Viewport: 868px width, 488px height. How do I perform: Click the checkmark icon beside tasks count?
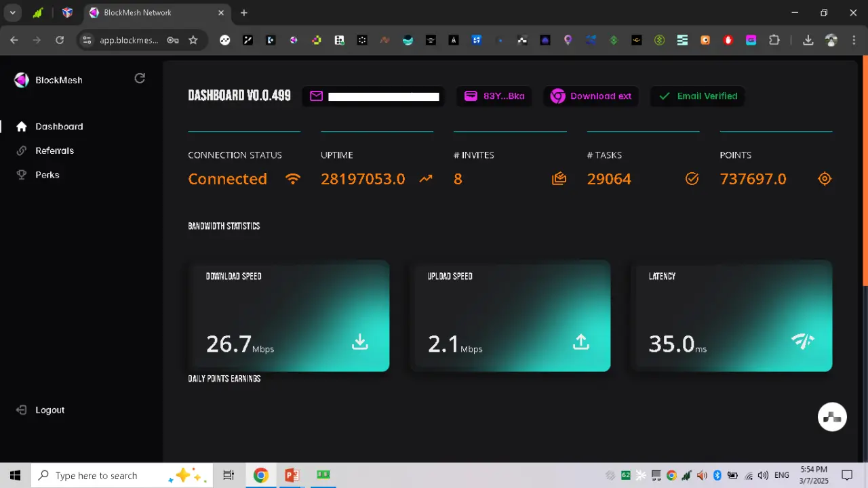[x=692, y=179]
